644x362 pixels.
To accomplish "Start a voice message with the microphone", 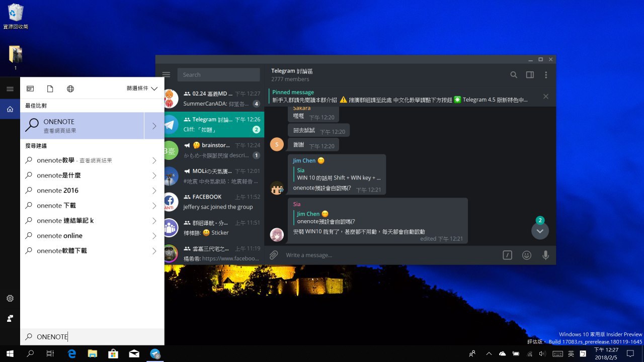I will [x=545, y=255].
